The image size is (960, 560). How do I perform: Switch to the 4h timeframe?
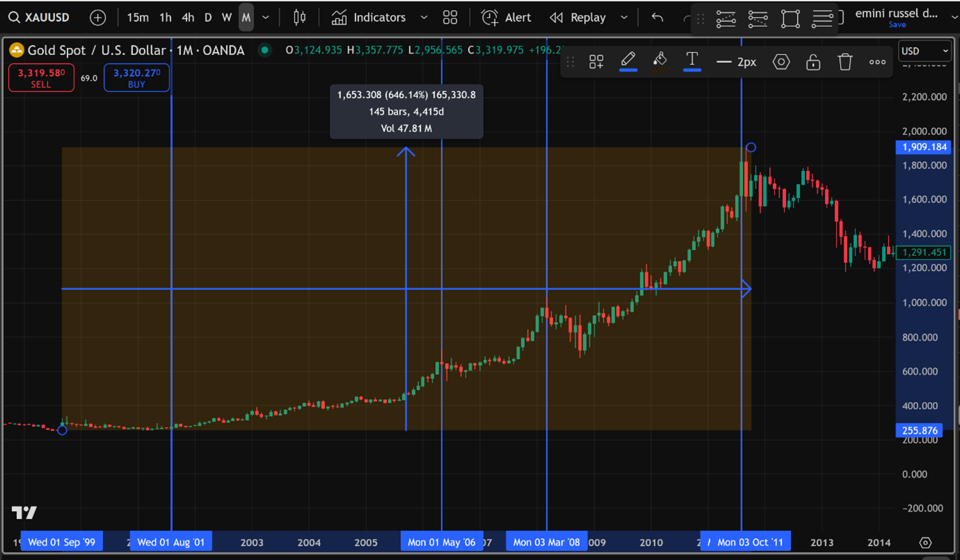tap(188, 17)
